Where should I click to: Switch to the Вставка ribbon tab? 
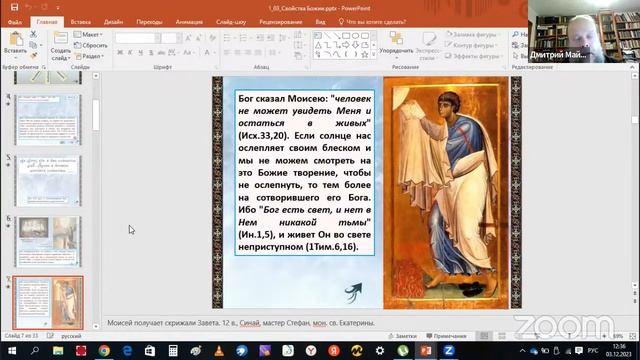80,22
